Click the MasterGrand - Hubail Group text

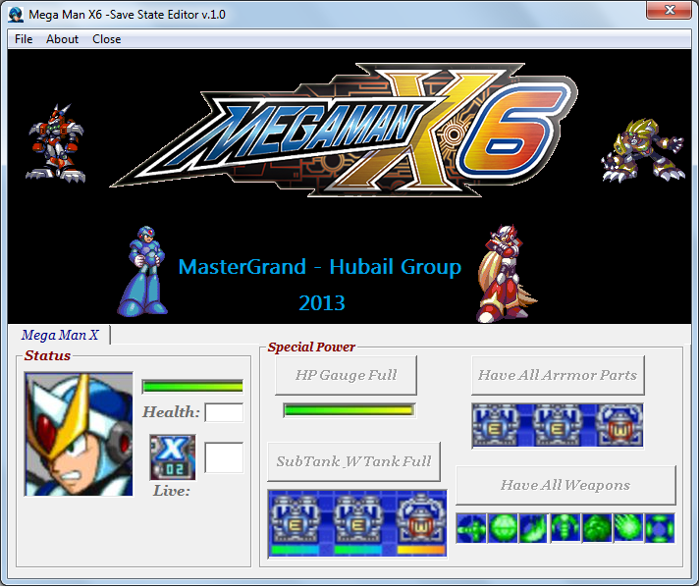pyautogui.click(x=320, y=267)
